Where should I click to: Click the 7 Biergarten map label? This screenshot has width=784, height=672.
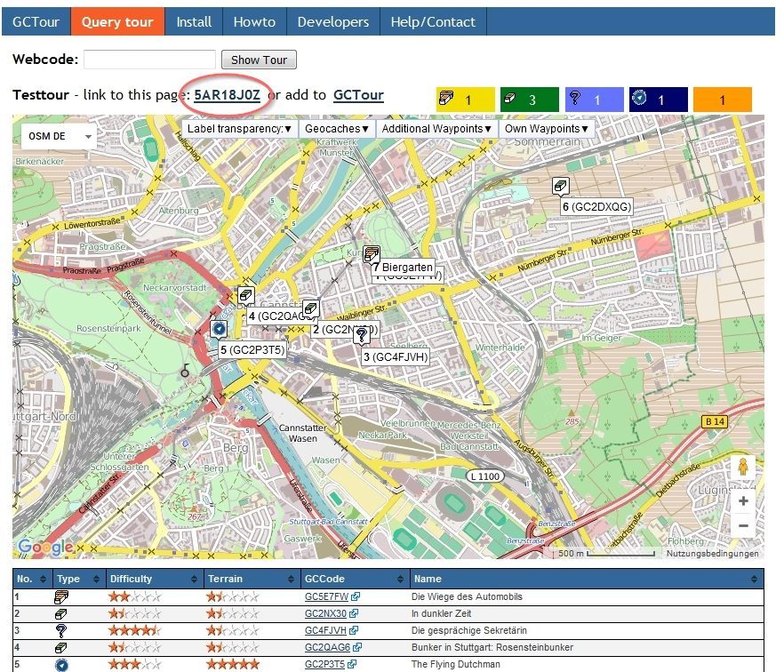[x=403, y=268]
